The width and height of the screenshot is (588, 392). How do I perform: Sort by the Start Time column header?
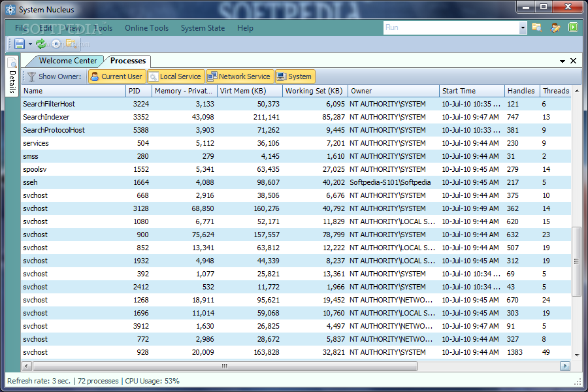pyautogui.click(x=471, y=91)
